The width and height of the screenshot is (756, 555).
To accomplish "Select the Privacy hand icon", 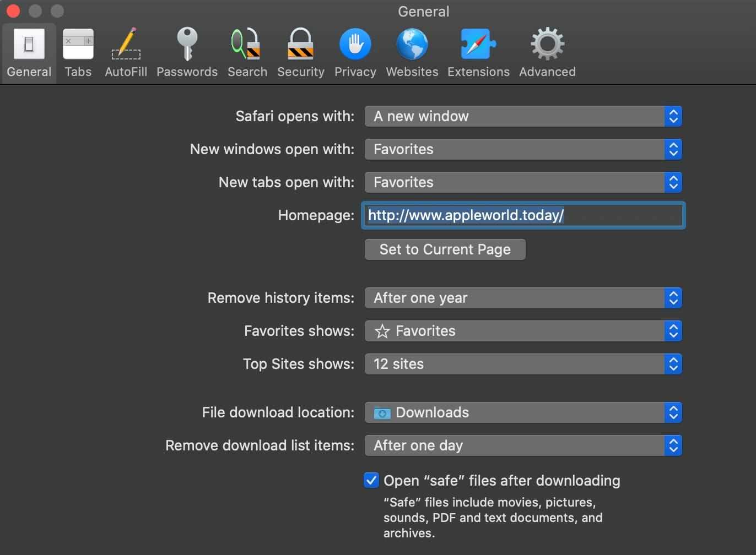I will (355, 45).
